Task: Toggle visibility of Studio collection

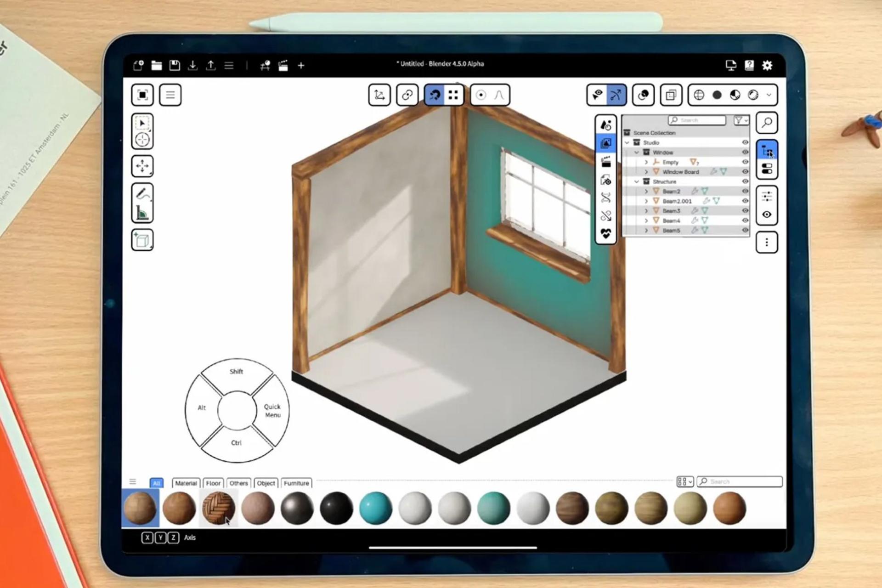Action: tap(745, 142)
